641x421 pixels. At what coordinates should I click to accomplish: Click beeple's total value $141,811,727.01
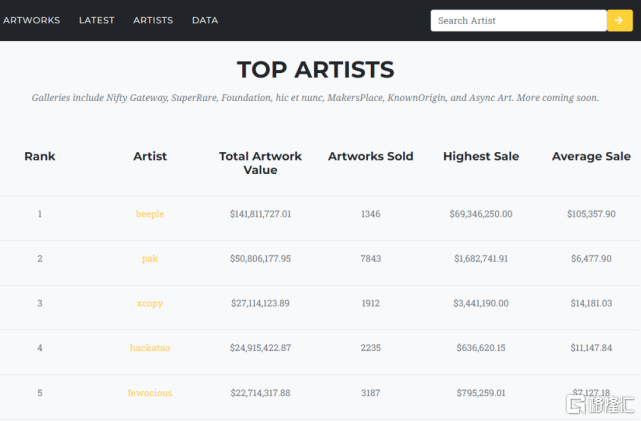click(260, 214)
